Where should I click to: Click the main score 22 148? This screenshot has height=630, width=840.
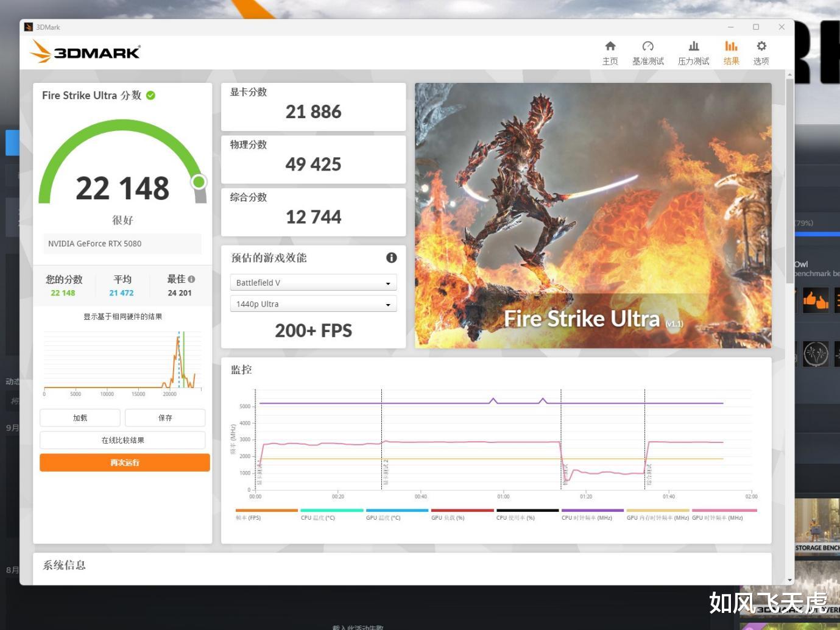point(122,188)
